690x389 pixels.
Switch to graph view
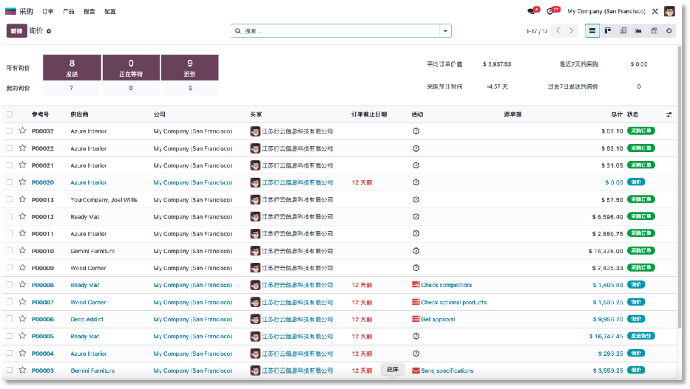pyautogui.click(x=639, y=31)
